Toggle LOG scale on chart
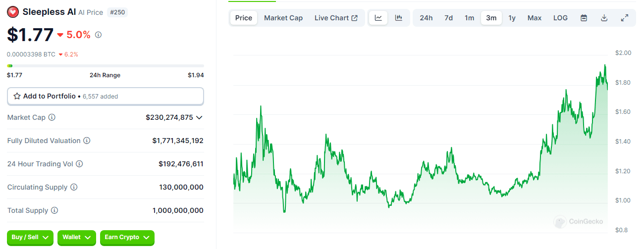 pyautogui.click(x=560, y=18)
